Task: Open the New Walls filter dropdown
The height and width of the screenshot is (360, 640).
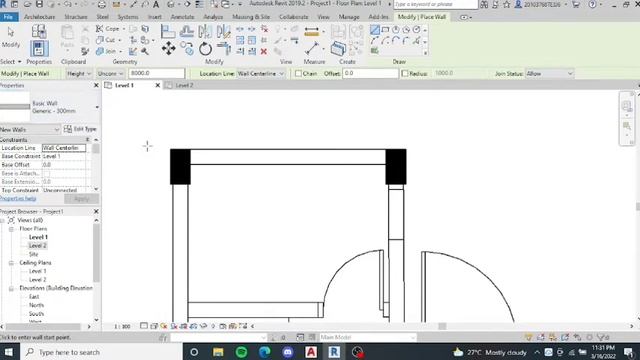Action: coord(30,129)
